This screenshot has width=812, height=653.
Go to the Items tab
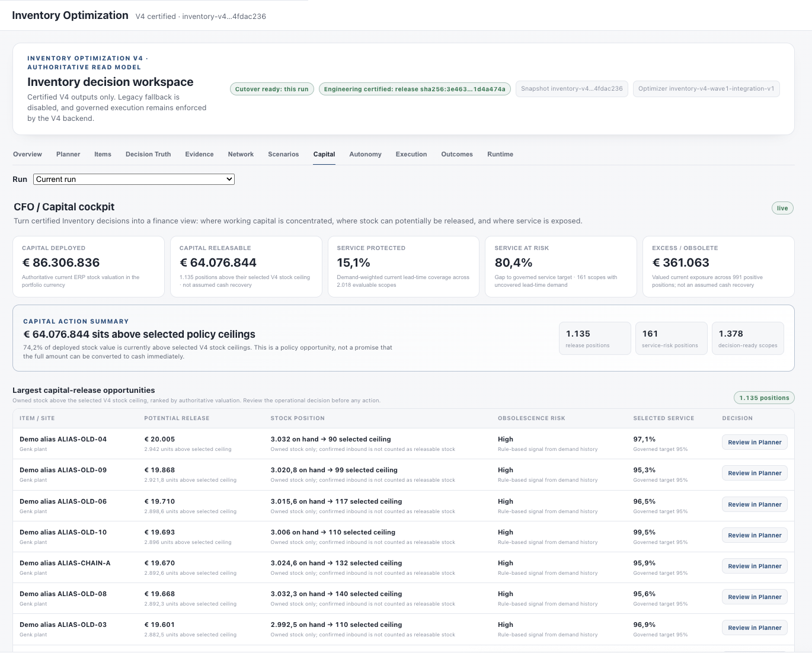click(x=103, y=154)
